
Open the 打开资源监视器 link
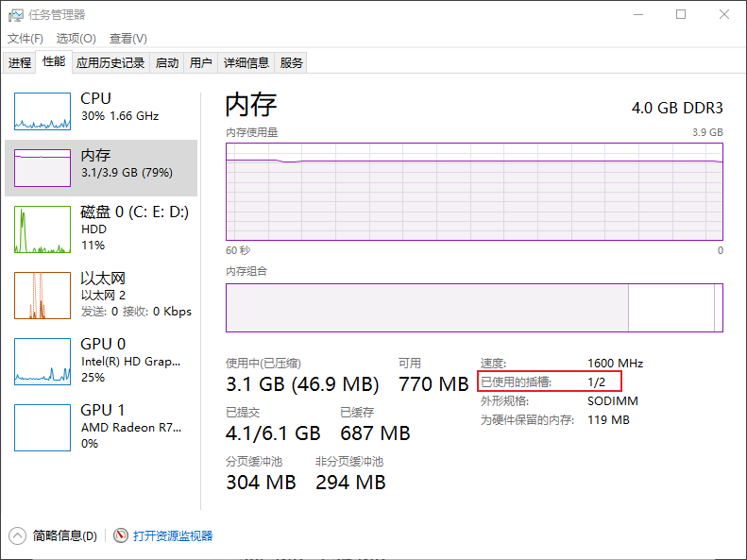click(x=173, y=535)
